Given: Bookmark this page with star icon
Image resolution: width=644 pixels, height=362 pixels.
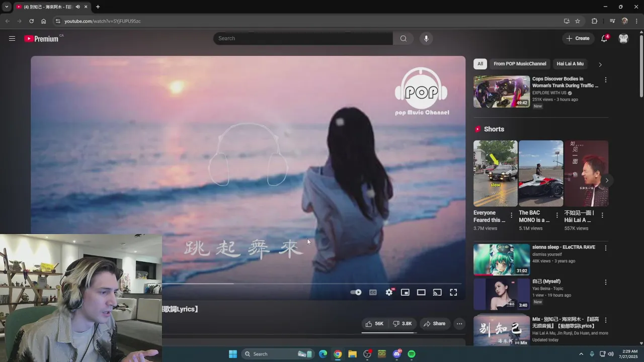Looking at the screenshot, I should click(x=578, y=21).
